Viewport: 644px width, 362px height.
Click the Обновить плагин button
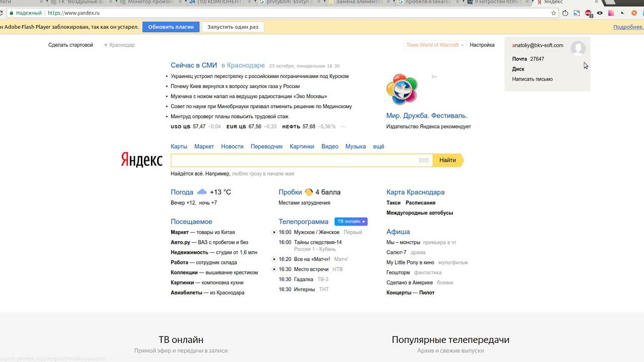pyautogui.click(x=171, y=27)
